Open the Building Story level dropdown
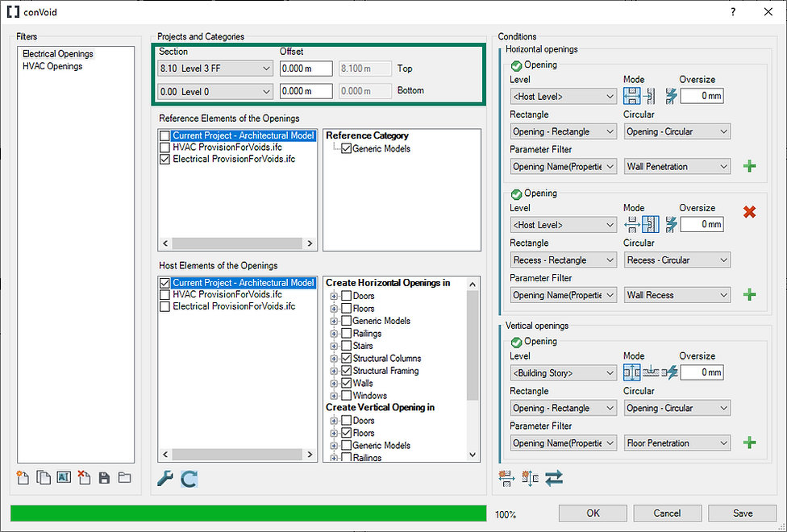This screenshot has height=532, width=787. click(563, 373)
